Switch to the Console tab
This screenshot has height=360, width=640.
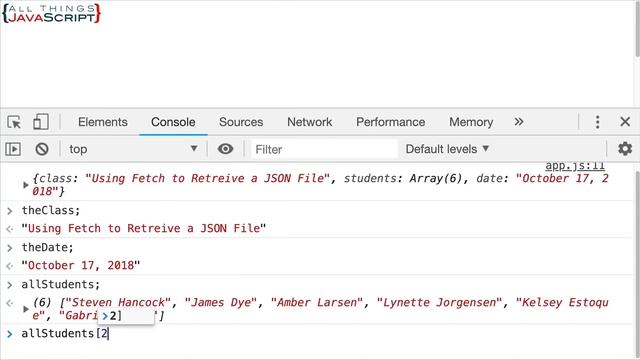(x=173, y=122)
